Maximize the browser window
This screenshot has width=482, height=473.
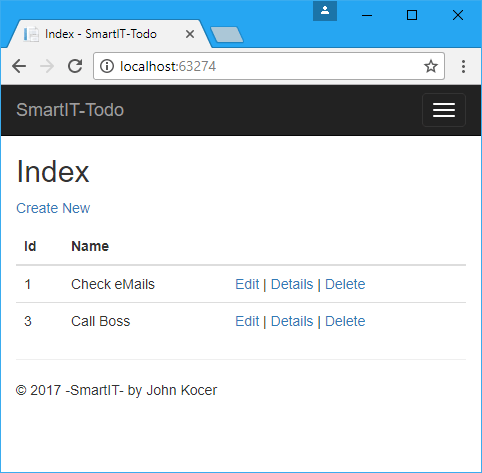coord(412,15)
